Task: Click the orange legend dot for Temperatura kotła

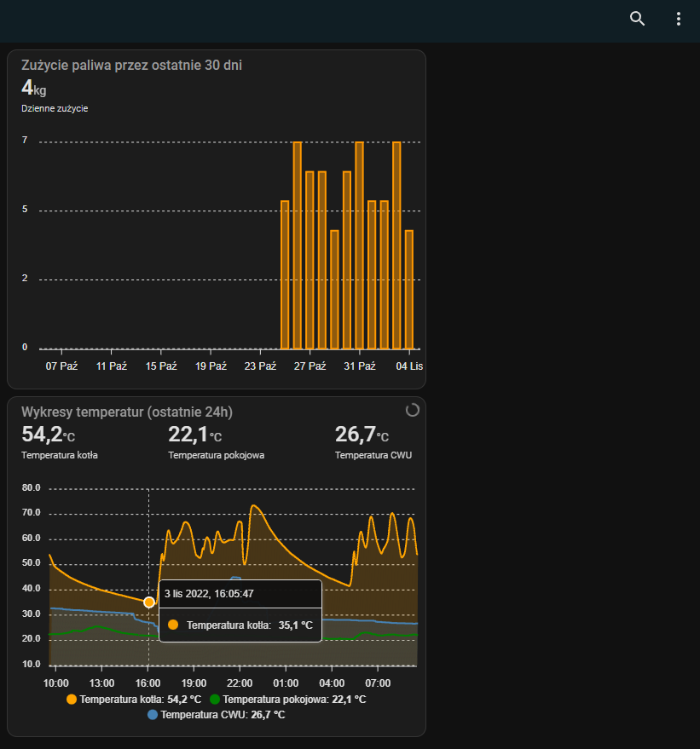Action: pos(72,699)
